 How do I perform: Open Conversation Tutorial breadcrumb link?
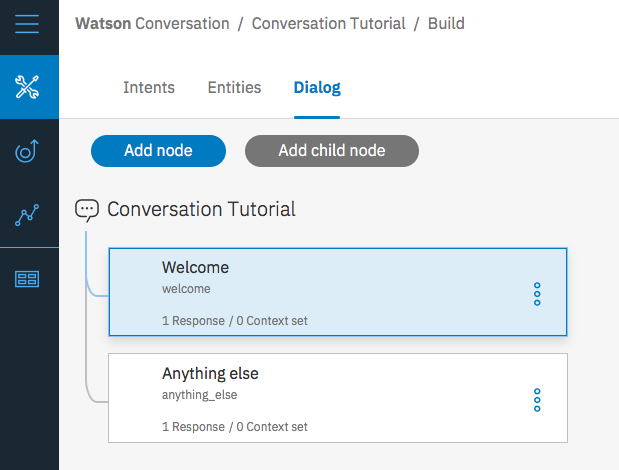pyautogui.click(x=329, y=23)
